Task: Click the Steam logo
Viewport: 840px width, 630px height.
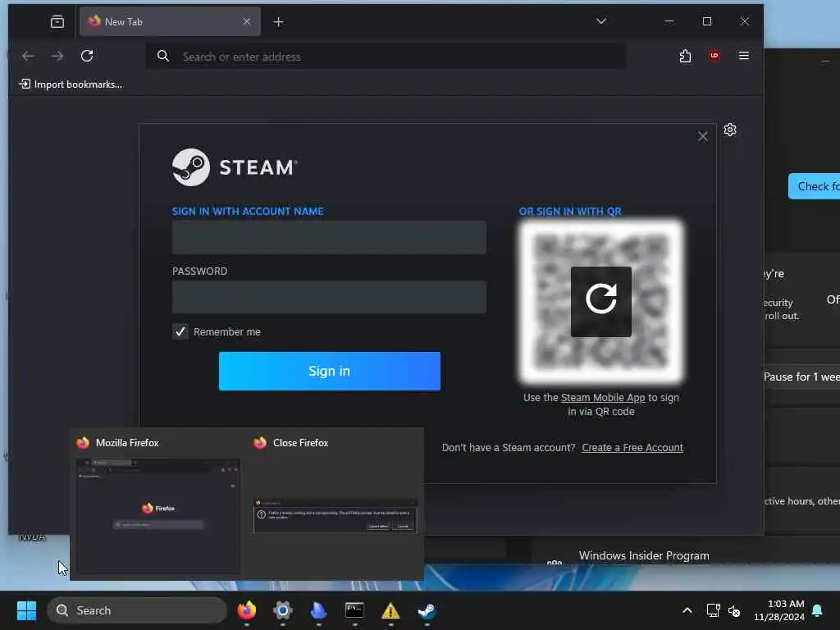Action: pyautogui.click(x=235, y=167)
